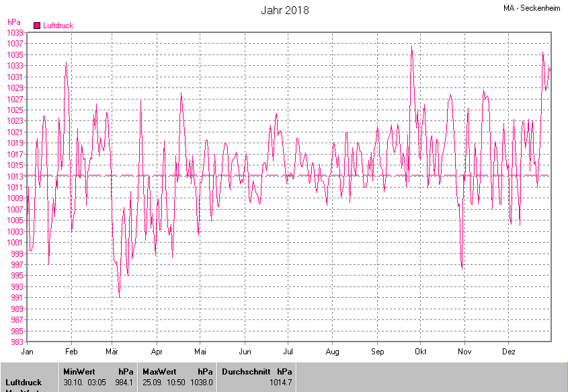Click the hPa unit label above the y-axis

pos(13,22)
